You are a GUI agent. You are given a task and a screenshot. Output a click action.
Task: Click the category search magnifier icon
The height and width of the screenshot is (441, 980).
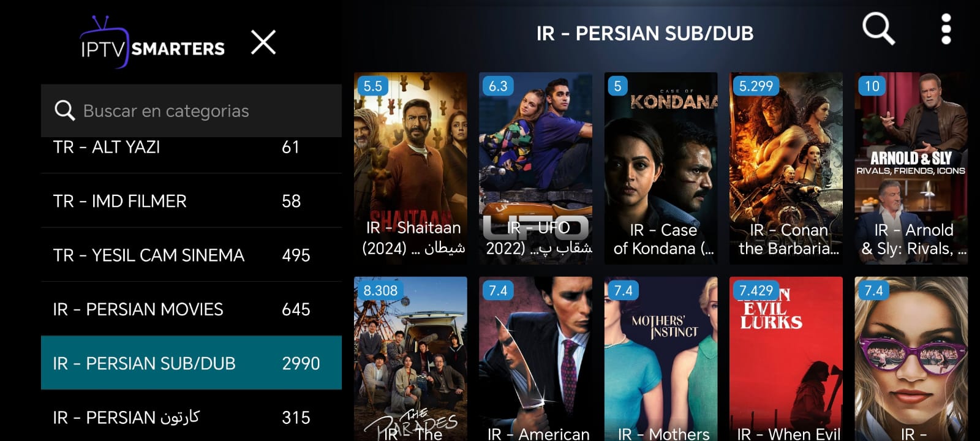click(x=64, y=111)
